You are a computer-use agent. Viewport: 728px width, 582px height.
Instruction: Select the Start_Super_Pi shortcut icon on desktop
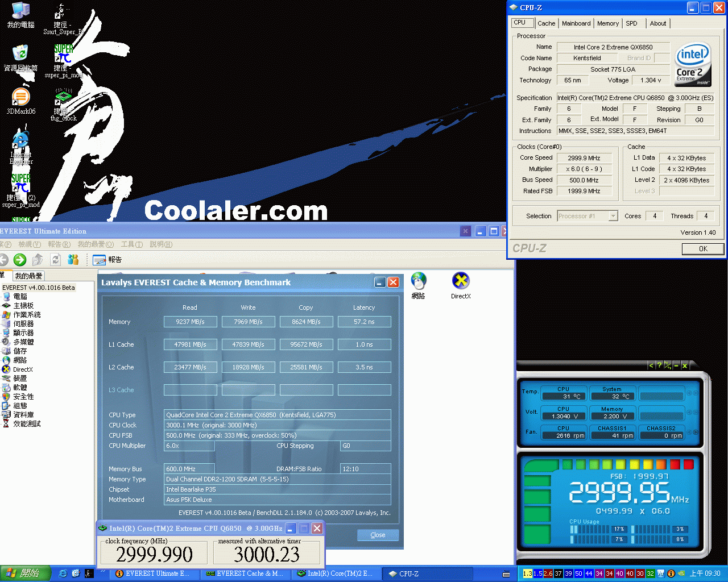coord(63,18)
